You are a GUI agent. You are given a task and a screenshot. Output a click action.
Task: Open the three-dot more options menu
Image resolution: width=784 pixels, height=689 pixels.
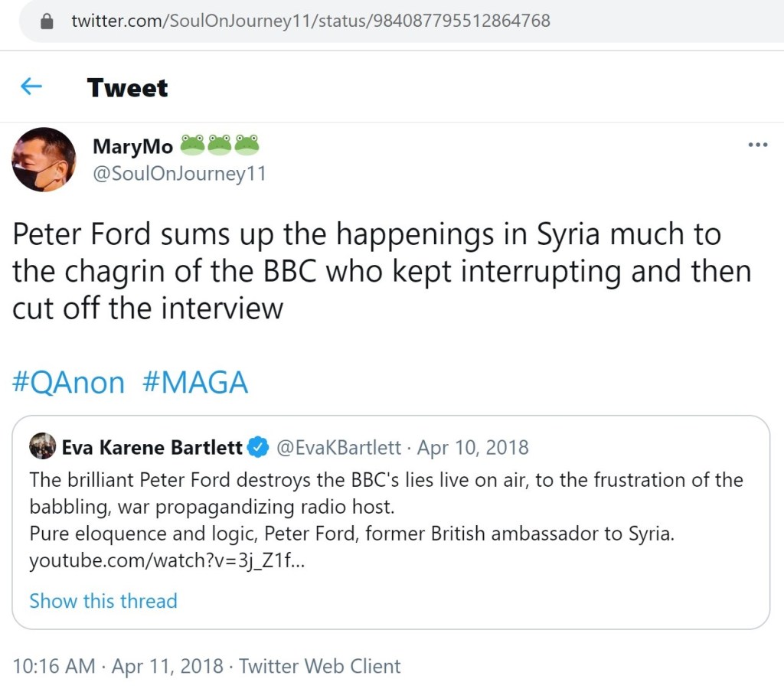[x=757, y=145]
